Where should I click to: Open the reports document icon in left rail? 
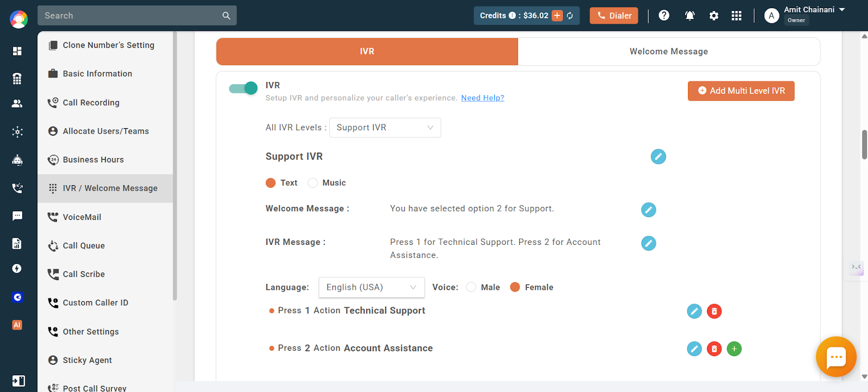point(17,243)
